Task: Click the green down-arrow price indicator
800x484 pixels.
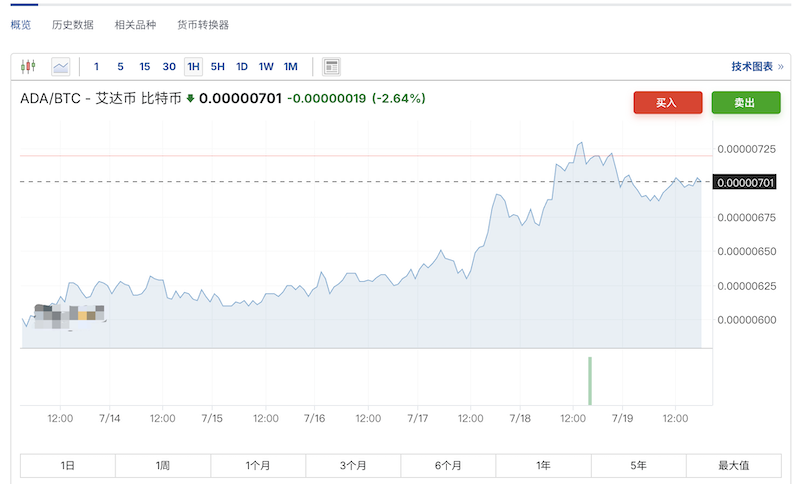Action: (x=190, y=99)
